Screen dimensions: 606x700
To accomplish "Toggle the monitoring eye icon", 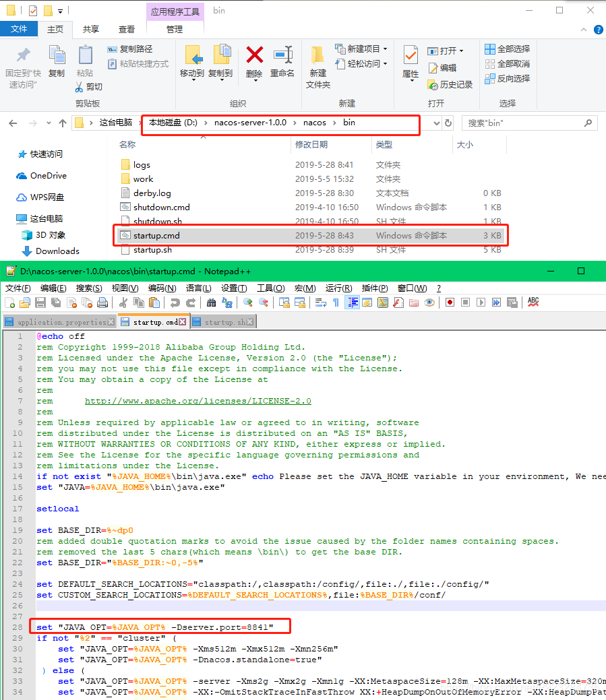I will point(429,303).
